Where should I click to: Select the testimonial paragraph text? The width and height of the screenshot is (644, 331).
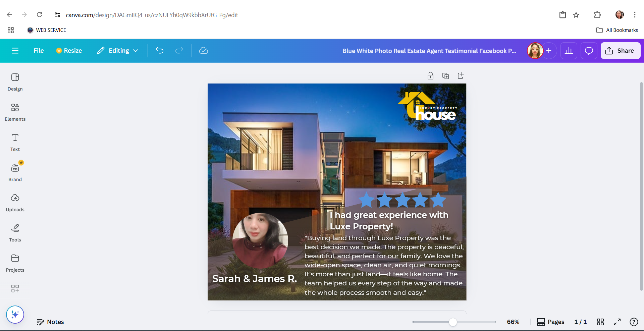point(384,265)
